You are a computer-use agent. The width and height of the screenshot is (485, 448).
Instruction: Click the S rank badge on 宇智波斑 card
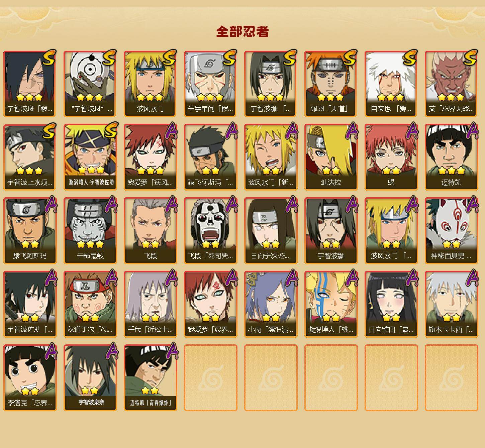coord(48,58)
